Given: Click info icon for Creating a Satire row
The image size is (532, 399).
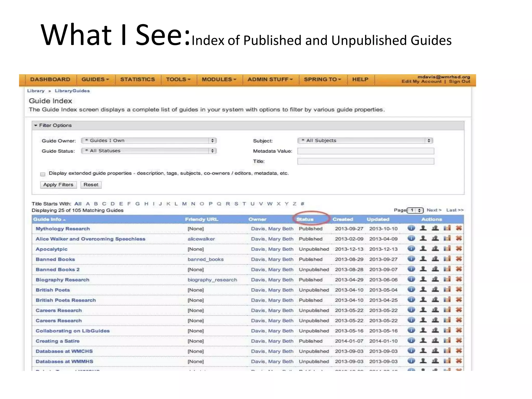Looking at the screenshot, I should click(411, 341).
